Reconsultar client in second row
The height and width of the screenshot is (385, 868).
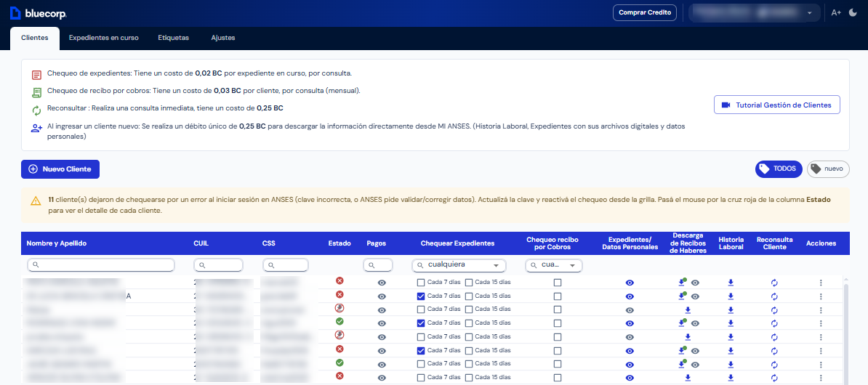774,296
